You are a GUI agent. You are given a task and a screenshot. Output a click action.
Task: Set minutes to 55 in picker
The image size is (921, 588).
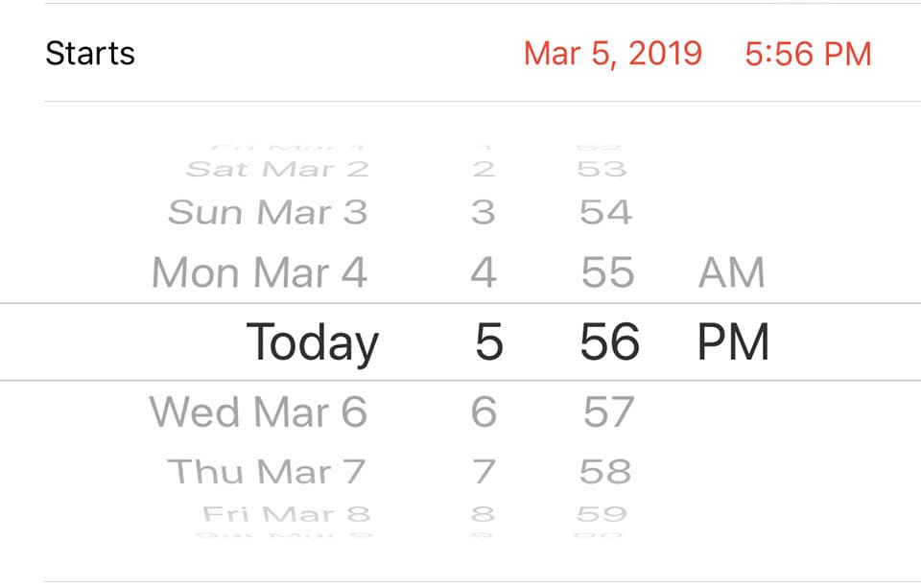click(x=607, y=273)
